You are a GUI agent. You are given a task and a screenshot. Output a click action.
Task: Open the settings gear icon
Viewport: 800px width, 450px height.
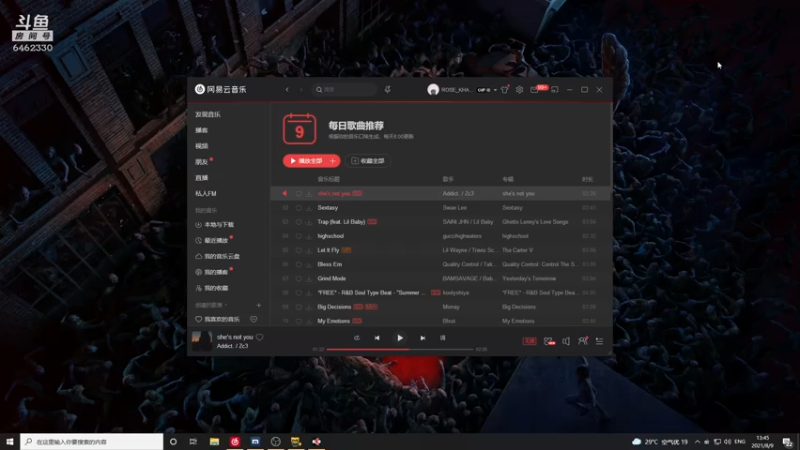[519, 90]
